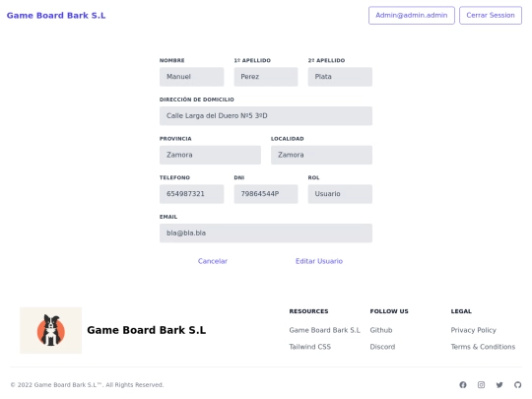Image resolution: width=532 pixels, height=399 pixels.
Task: Go to Game Board Bark S.L header logo
Action: (56, 15)
